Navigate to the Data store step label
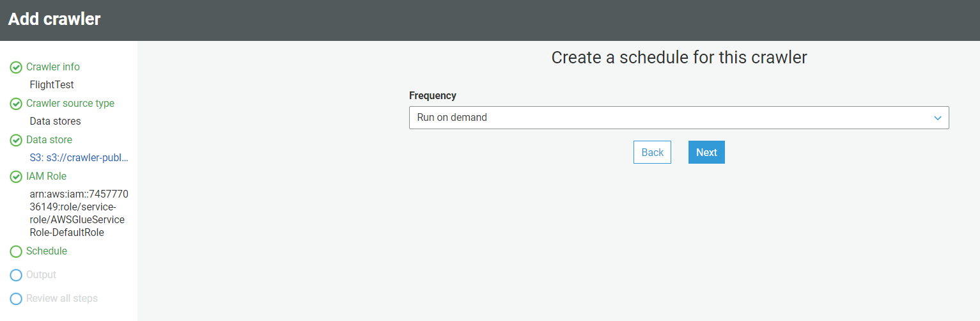This screenshot has width=980, height=321. 49,139
